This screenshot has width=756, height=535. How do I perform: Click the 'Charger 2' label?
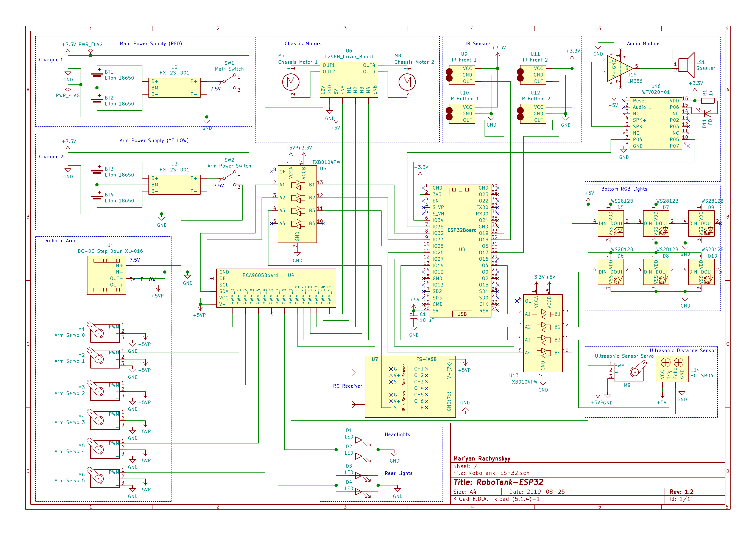pos(51,157)
